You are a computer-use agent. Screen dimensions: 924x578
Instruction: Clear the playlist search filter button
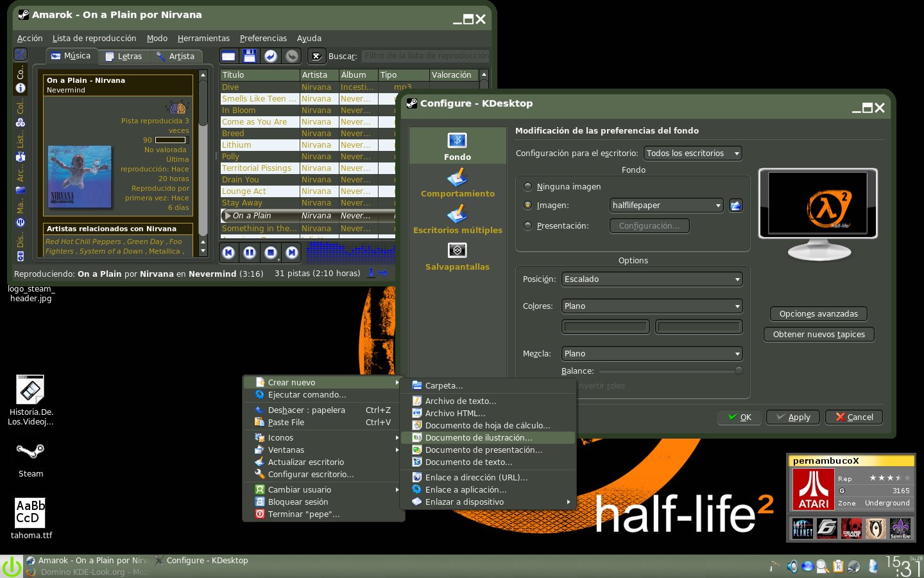(316, 57)
